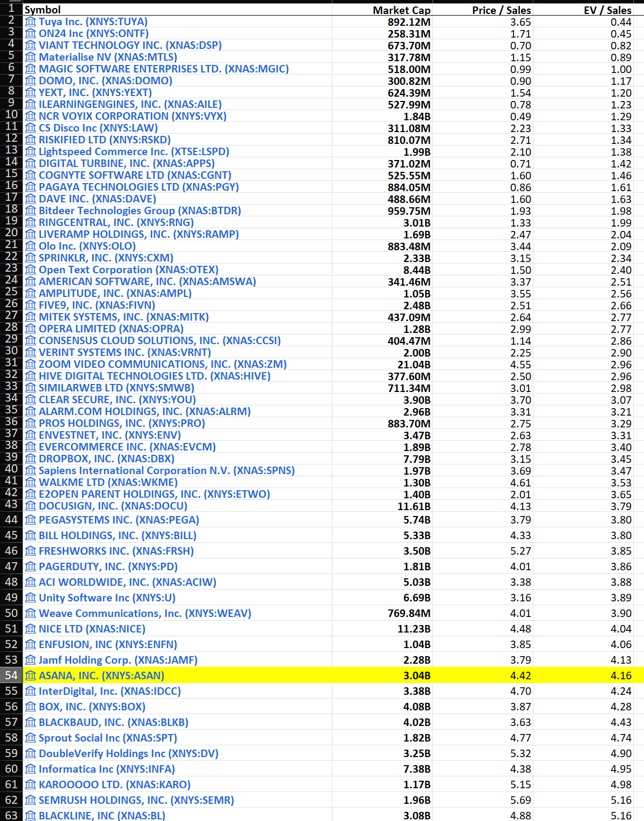Click the icon beside NICE LTD
Viewport: 644px width, 821px height.
pyautogui.click(x=31, y=629)
